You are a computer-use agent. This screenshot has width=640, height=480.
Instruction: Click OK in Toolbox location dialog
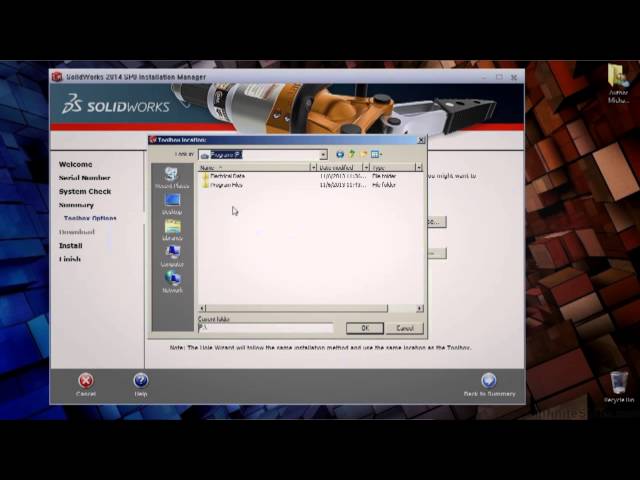click(365, 328)
